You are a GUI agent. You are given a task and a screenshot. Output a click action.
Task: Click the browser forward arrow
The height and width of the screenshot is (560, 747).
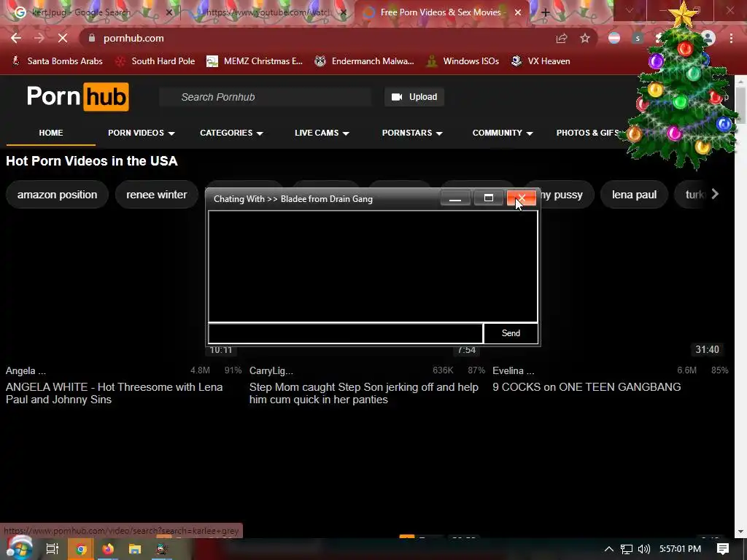[x=39, y=38]
